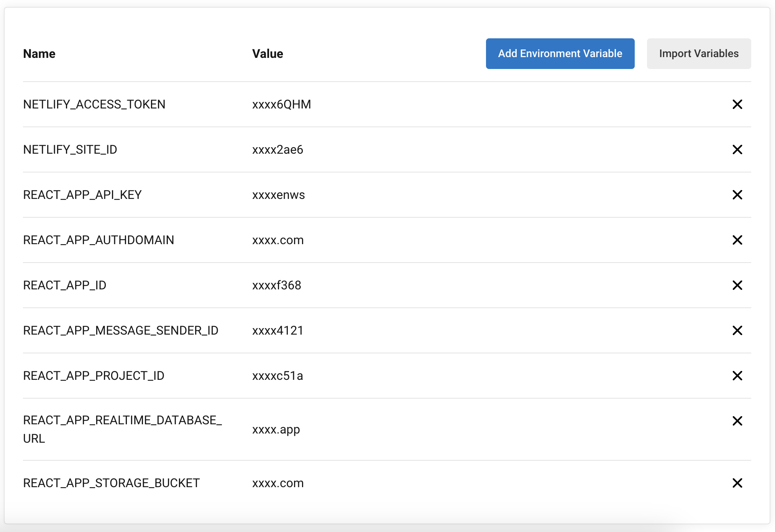Select the REACT_APP_STORAGE_BUCKET name
775x532 pixels.
pos(111,483)
